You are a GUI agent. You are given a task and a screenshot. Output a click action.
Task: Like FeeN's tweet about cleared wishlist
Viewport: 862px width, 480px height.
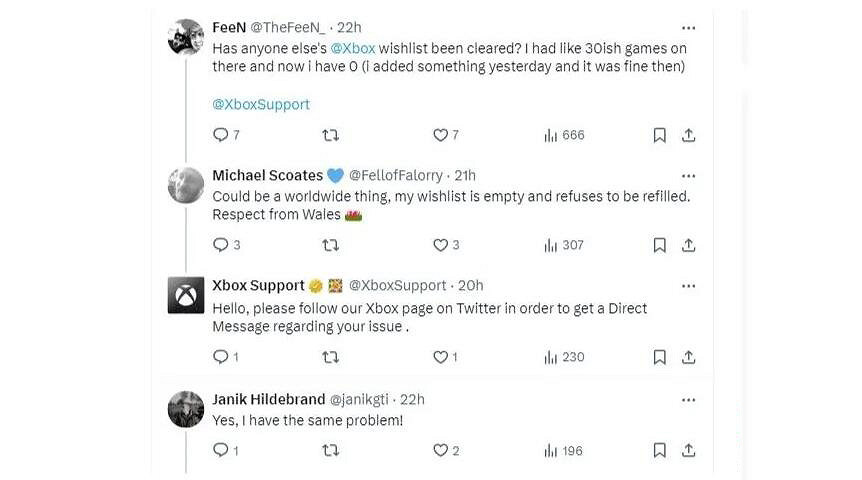[x=440, y=135]
